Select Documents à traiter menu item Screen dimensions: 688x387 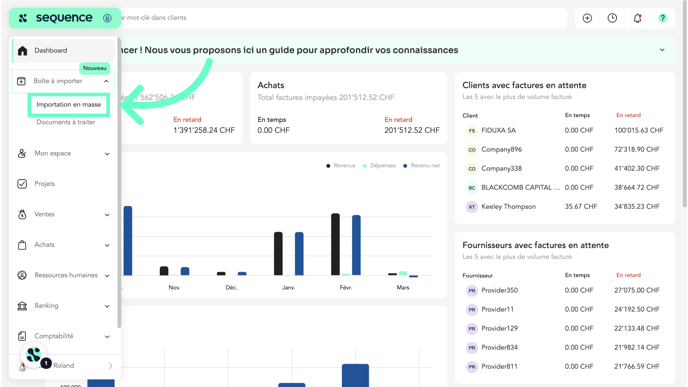pos(66,122)
